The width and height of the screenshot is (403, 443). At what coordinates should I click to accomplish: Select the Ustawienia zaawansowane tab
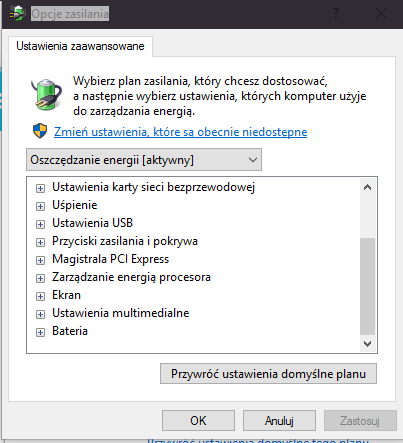pos(80,46)
